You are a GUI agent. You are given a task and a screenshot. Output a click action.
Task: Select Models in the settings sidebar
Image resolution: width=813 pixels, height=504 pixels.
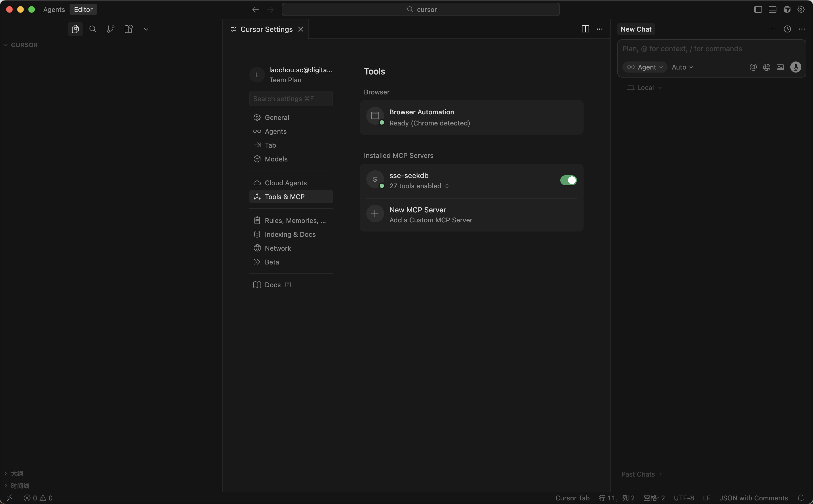pos(276,159)
